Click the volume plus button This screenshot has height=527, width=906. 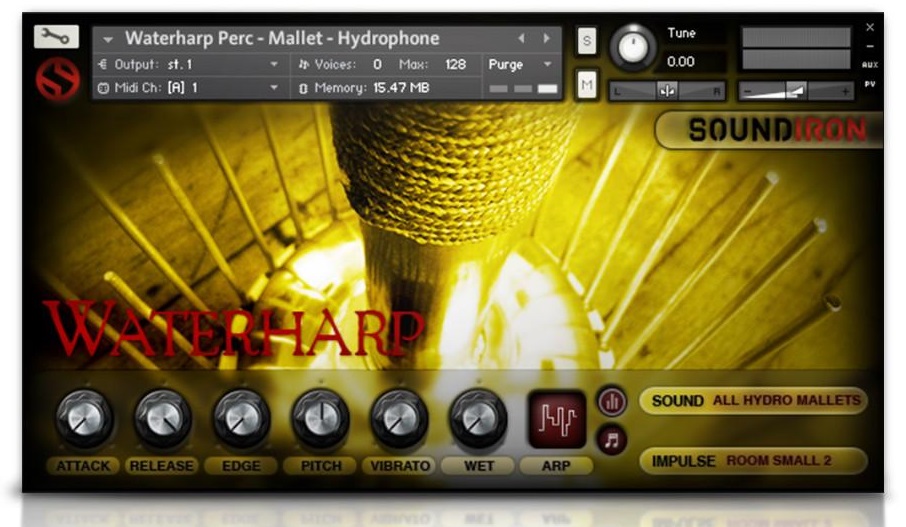click(x=845, y=91)
